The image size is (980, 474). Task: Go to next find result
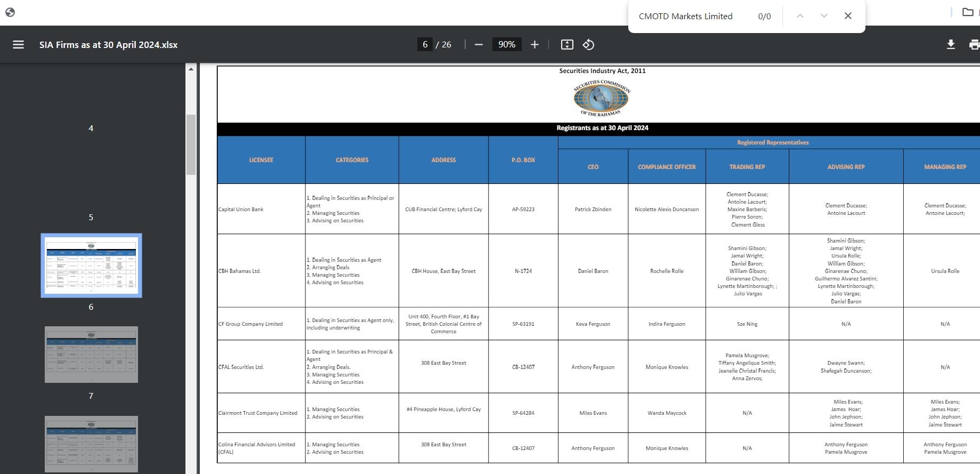point(824,16)
